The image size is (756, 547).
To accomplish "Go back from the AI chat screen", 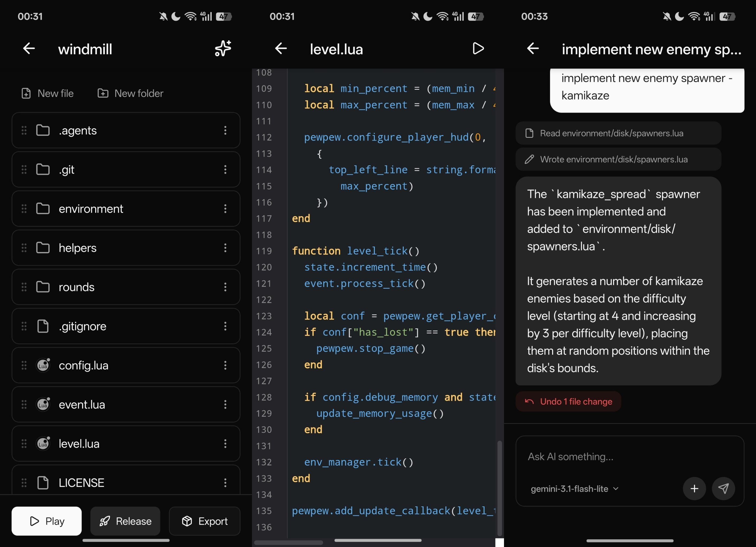I will coord(533,49).
